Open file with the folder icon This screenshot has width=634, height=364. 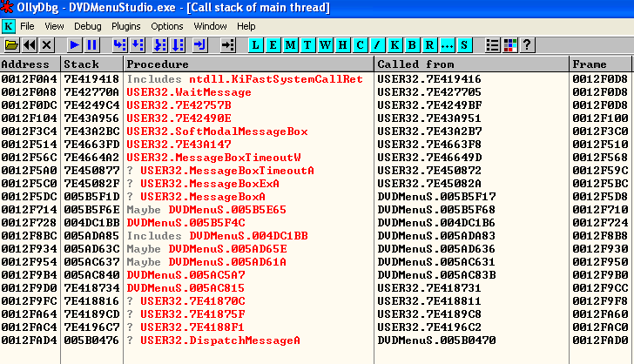11,45
